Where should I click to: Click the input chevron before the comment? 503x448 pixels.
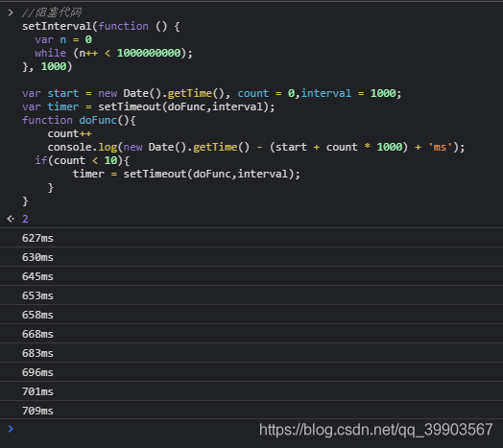(11, 12)
